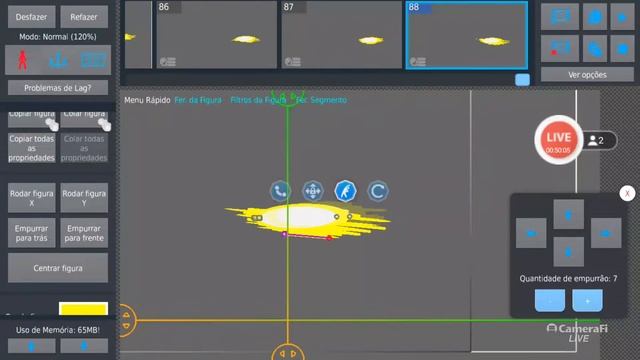Open the Menu Rápido label

point(147,100)
